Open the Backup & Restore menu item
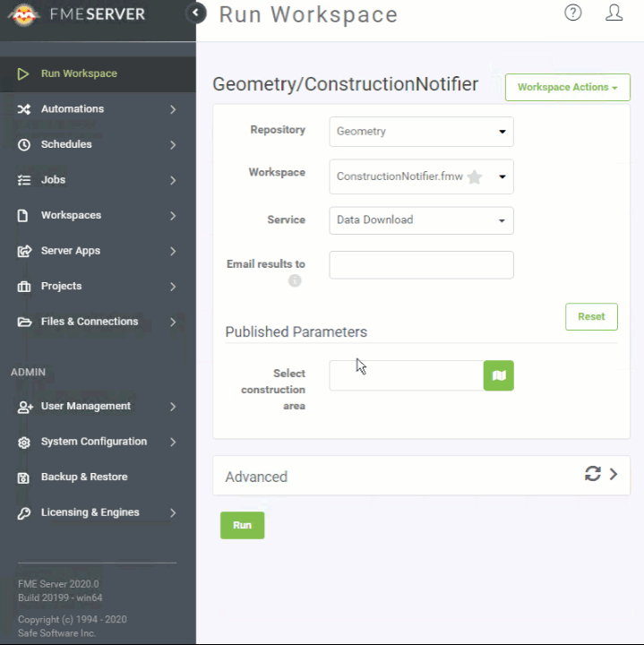Image resolution: width=644 pixels, height=645 pixels. (98, 477)
